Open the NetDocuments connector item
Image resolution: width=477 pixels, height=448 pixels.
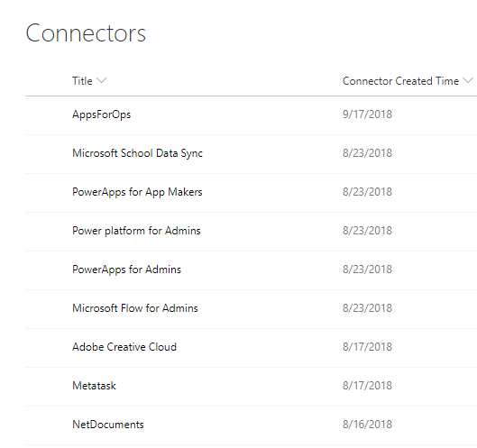pyautogui.click(x=108, y=425)
